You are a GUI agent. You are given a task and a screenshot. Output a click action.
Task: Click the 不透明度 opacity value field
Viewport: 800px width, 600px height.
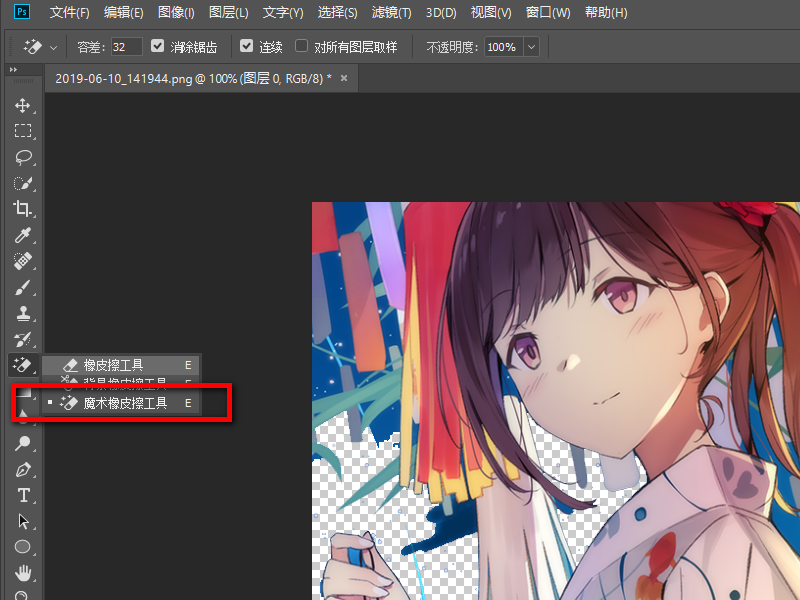503,47
